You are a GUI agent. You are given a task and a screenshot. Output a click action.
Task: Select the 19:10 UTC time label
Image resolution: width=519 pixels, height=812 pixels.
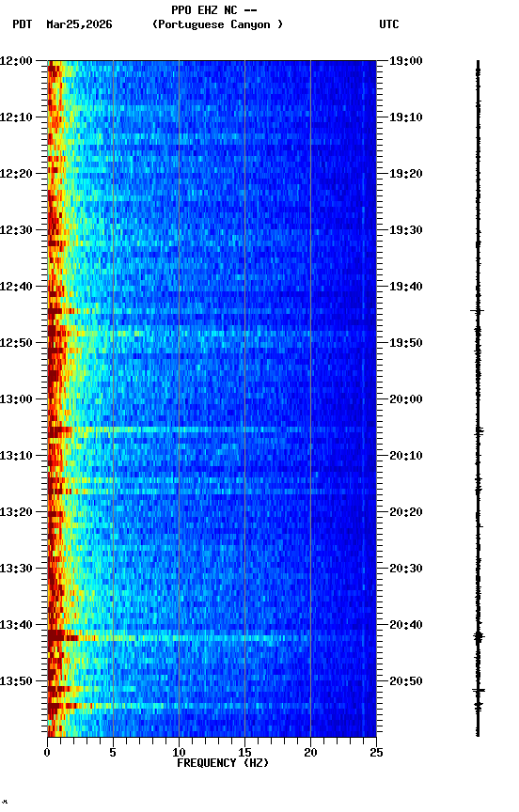pyautogui.click(x=406, y=117)
